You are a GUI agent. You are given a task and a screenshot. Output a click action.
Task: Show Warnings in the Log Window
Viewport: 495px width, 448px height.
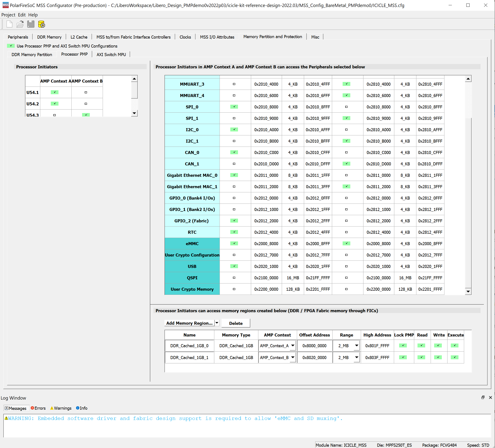point(60,408)
